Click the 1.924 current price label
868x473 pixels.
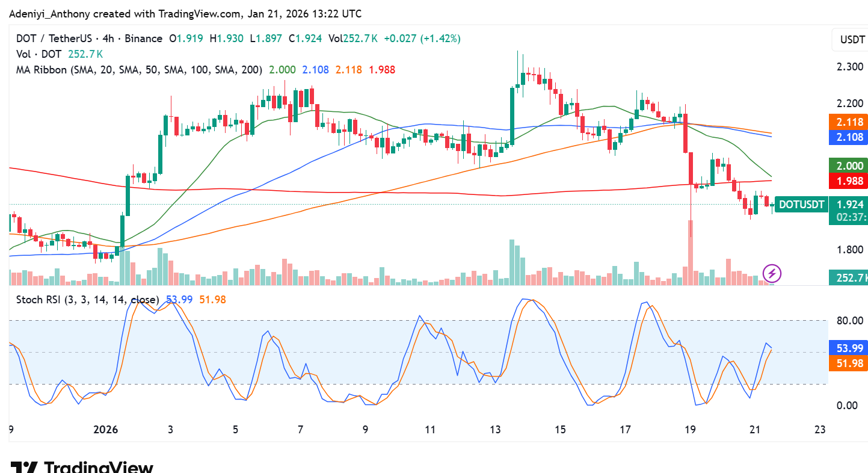(x=850, y=205)
